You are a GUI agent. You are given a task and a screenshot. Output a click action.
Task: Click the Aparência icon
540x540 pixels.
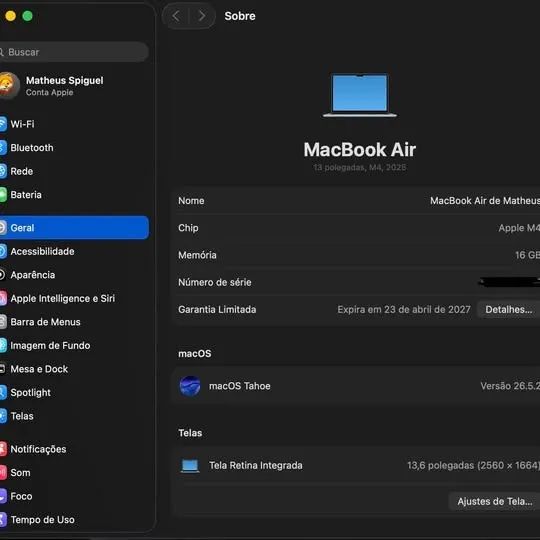coord(3,274)
